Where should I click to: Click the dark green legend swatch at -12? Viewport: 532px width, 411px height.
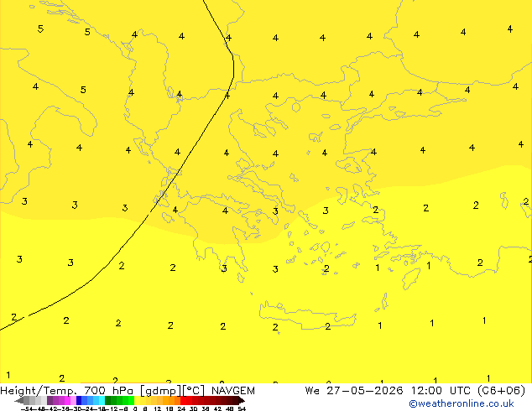point(107,400)
